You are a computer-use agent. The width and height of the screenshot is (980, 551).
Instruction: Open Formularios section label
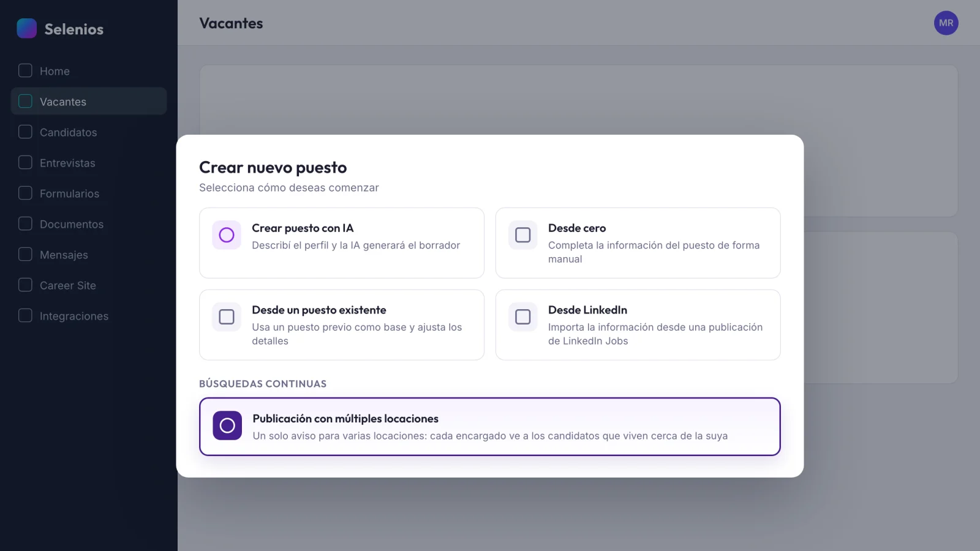(x=69, y=193)
